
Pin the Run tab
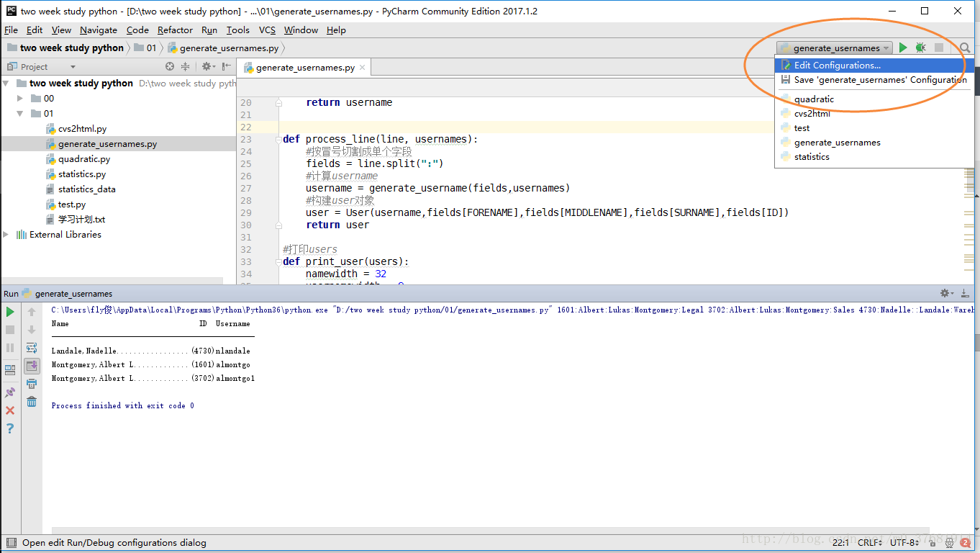10,392
